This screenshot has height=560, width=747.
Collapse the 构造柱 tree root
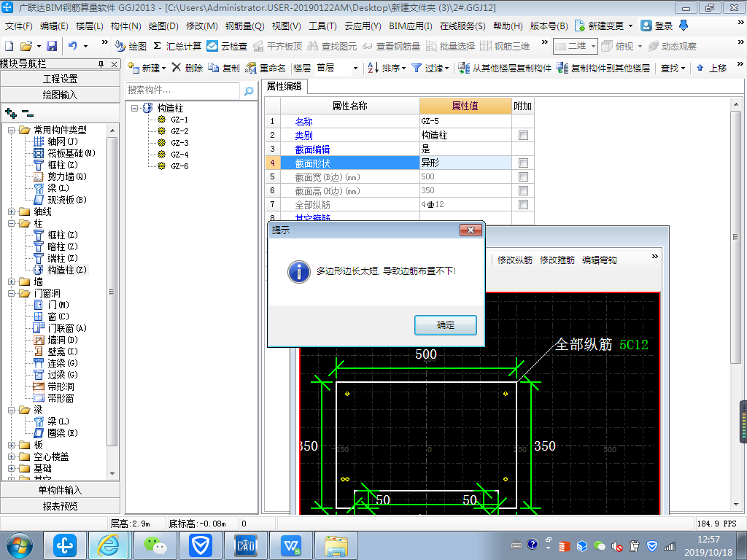pos(135,108)
